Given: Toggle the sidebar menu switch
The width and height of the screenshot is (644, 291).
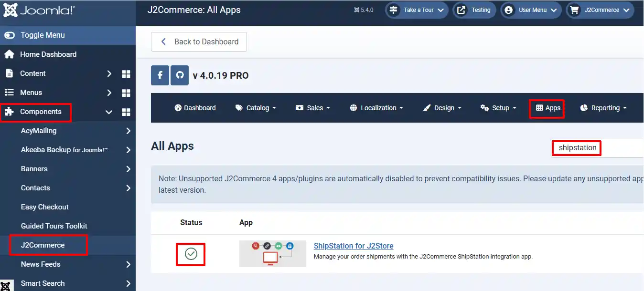Looking at the screenshot, I should 10,35.
